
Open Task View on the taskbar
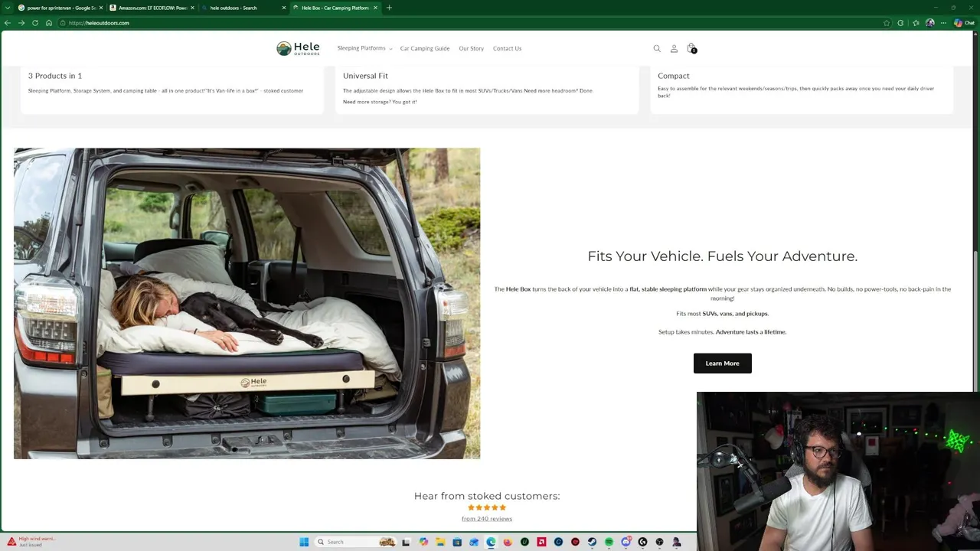pyautogui.click(x=405, y=542)
